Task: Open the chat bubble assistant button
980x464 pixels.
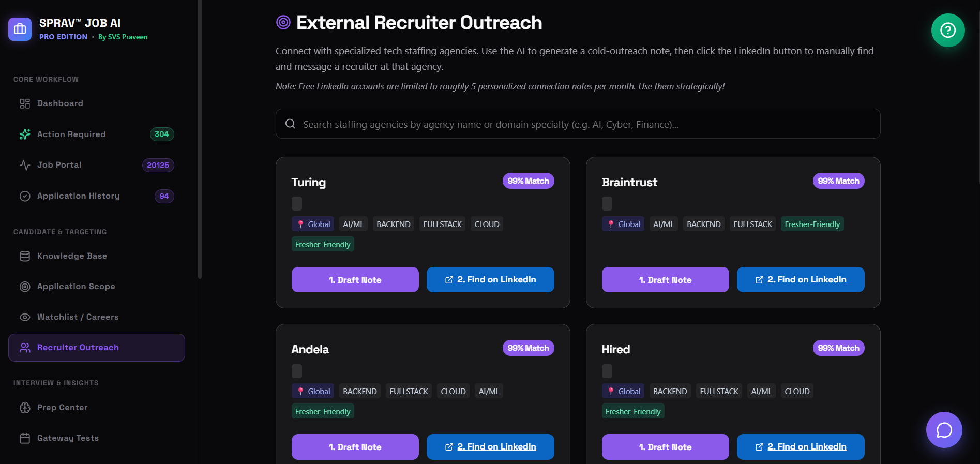Action: 944,430
